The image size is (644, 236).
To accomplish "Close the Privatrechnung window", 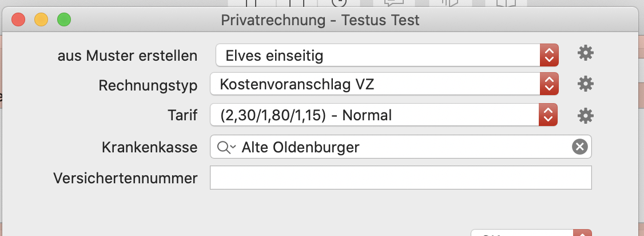I will pyautogui.click(x=18, y=19).
